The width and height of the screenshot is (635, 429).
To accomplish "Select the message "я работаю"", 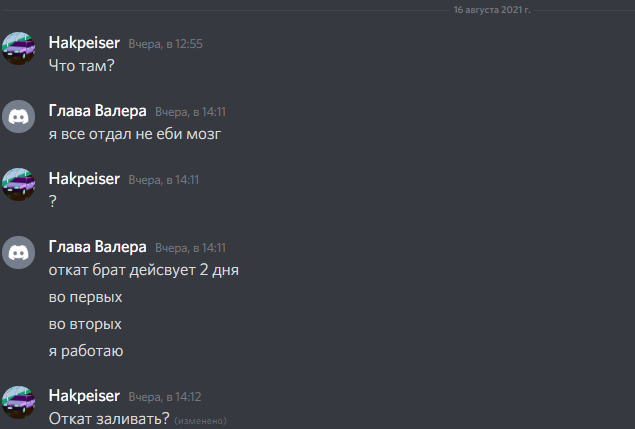I will (86, 351).
